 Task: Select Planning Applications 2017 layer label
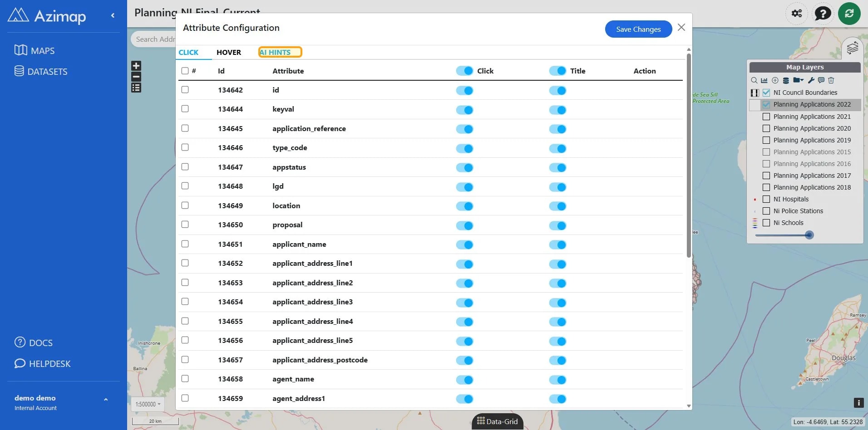point(812,176)
